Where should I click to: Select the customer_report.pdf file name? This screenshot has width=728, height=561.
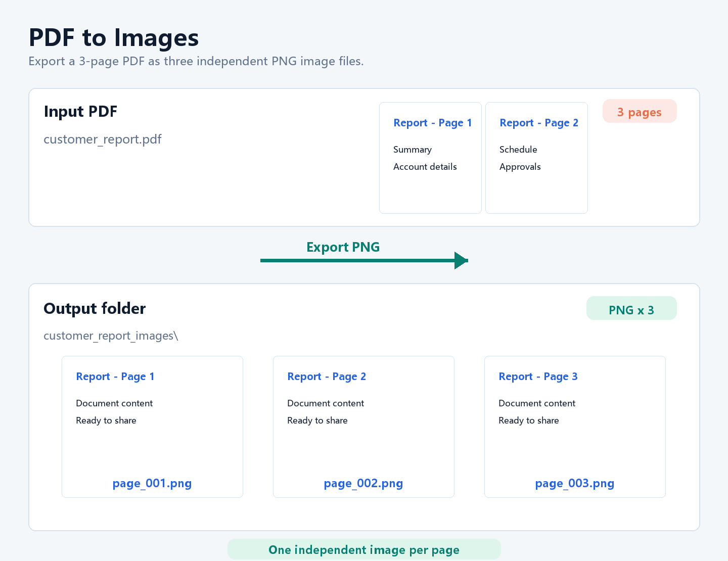(103, 139)
